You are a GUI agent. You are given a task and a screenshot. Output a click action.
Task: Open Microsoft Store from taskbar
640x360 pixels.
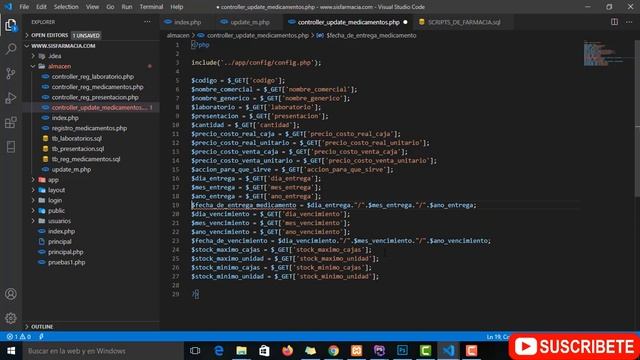tap(264, 351)
